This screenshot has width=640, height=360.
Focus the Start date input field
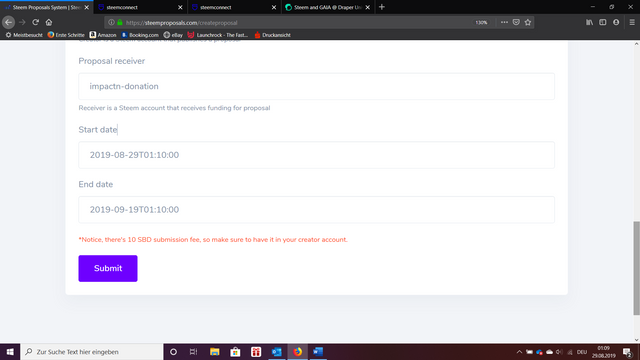[x=316, y=155]
